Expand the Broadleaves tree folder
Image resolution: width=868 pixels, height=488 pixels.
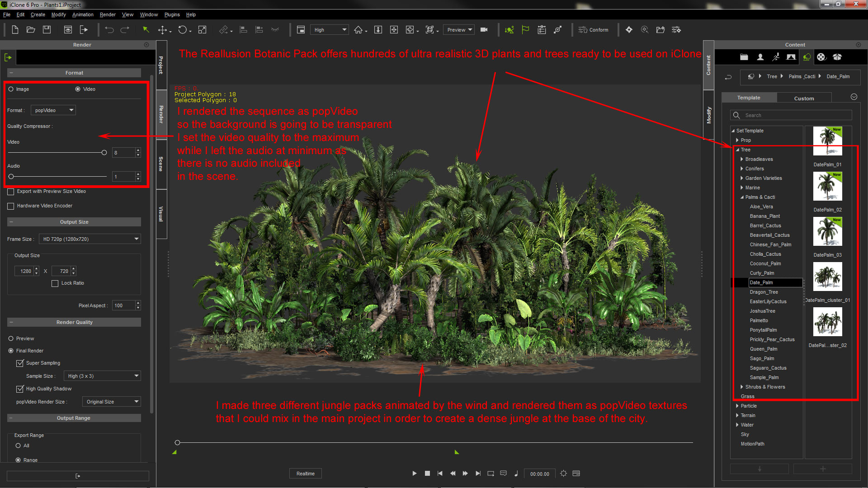click(742, 159)
